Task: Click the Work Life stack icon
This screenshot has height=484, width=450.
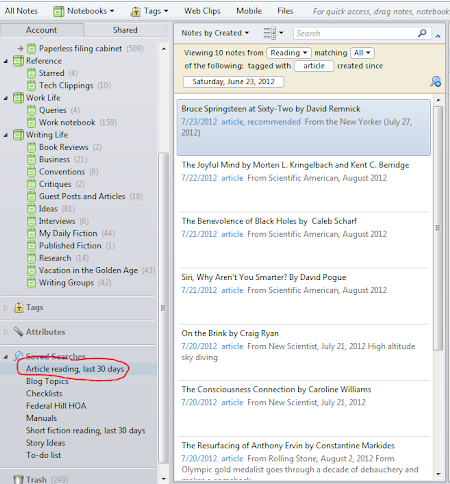Action: click(18, 98)
